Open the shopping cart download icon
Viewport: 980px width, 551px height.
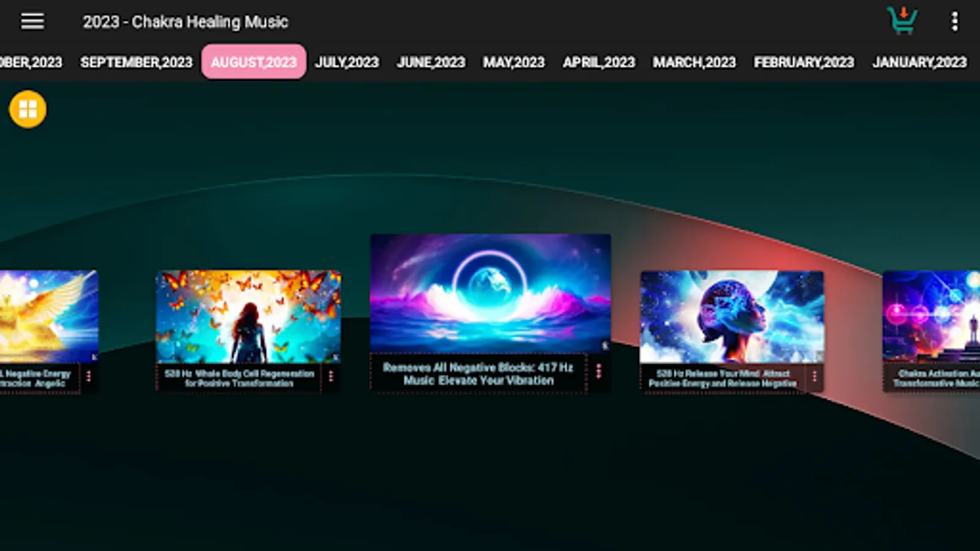point(902,21)
